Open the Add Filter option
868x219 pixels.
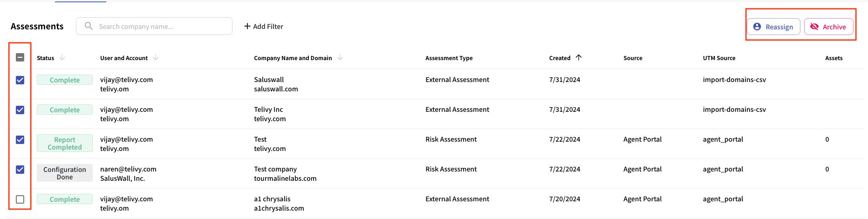[264, 26]
